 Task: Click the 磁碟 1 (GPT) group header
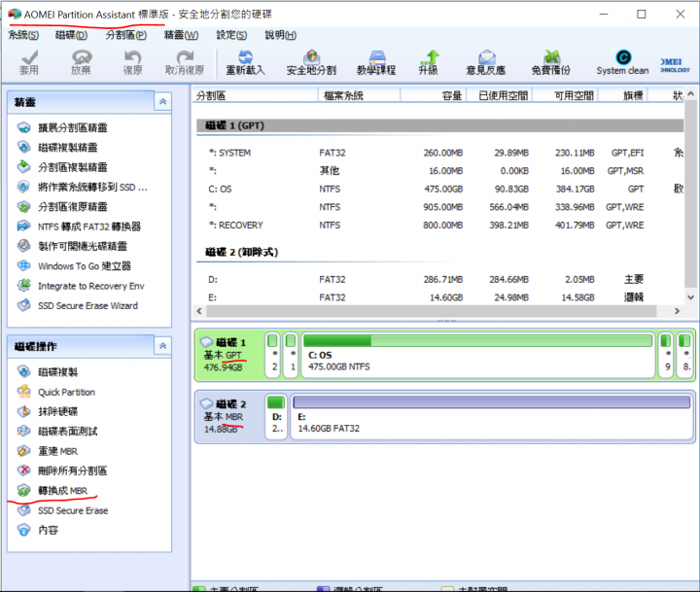pyautogui.click(x=439, y=125)
